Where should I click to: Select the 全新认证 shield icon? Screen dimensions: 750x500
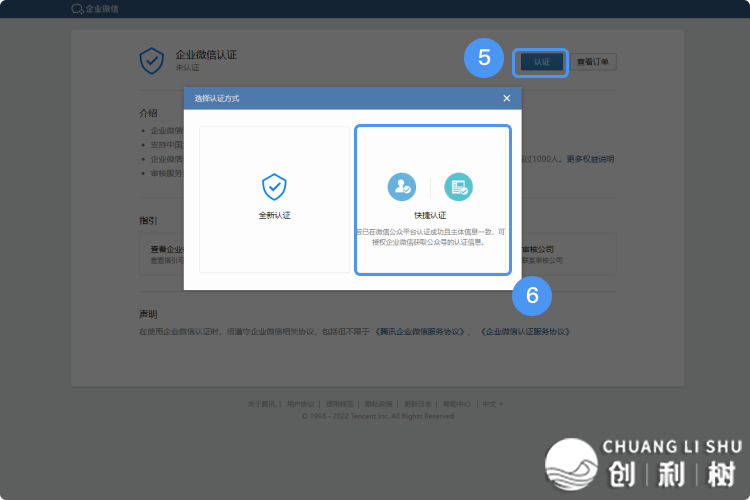[274, 187]
